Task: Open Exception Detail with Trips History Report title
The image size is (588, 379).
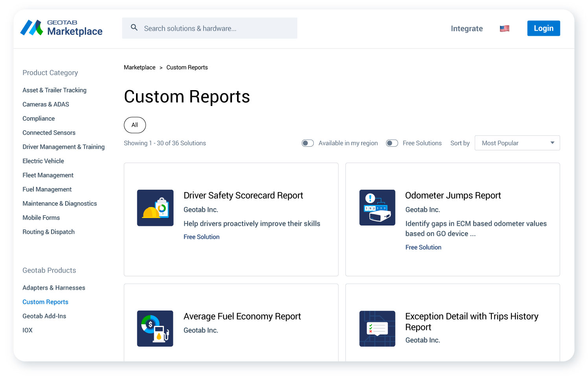Action: [x=472, y=322]
